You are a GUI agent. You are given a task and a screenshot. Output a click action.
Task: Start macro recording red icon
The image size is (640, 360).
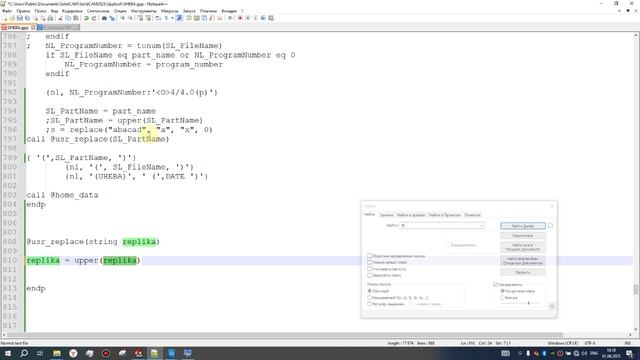(x=240, y=18)
